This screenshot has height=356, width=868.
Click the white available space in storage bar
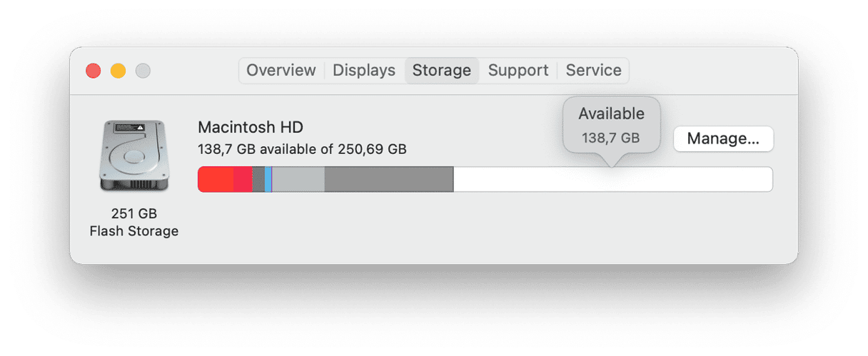[x=613, y=179]
